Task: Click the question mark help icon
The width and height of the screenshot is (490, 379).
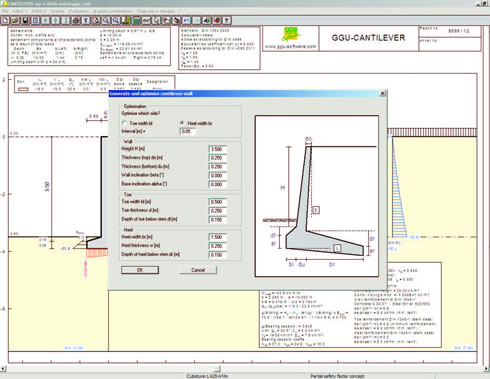Action: [x=227, y=21]
